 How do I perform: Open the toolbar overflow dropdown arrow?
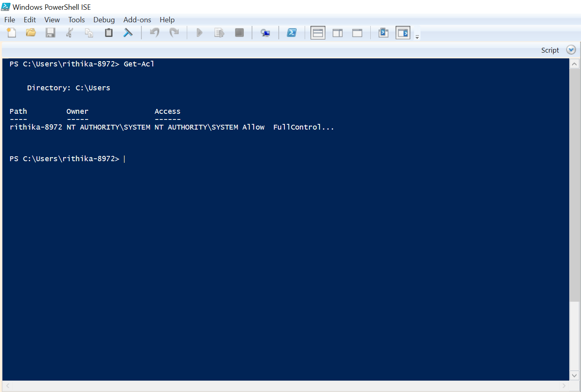coord(417,36)
